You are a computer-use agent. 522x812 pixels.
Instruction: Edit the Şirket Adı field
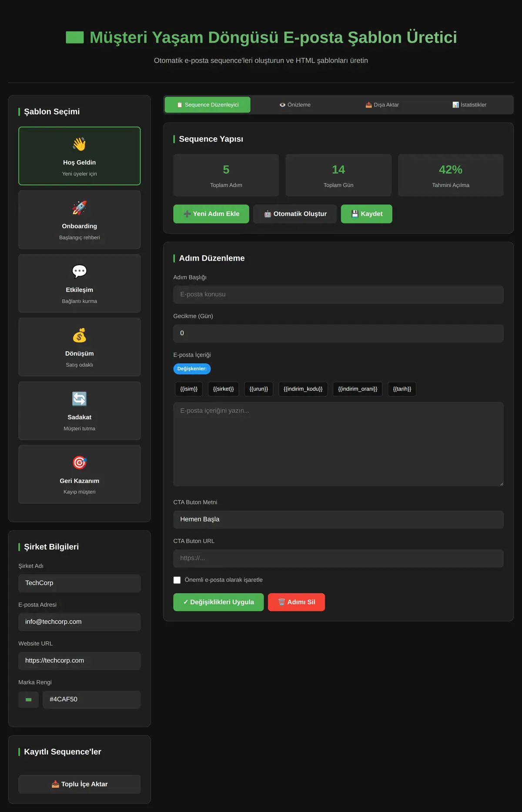(79, 583)
